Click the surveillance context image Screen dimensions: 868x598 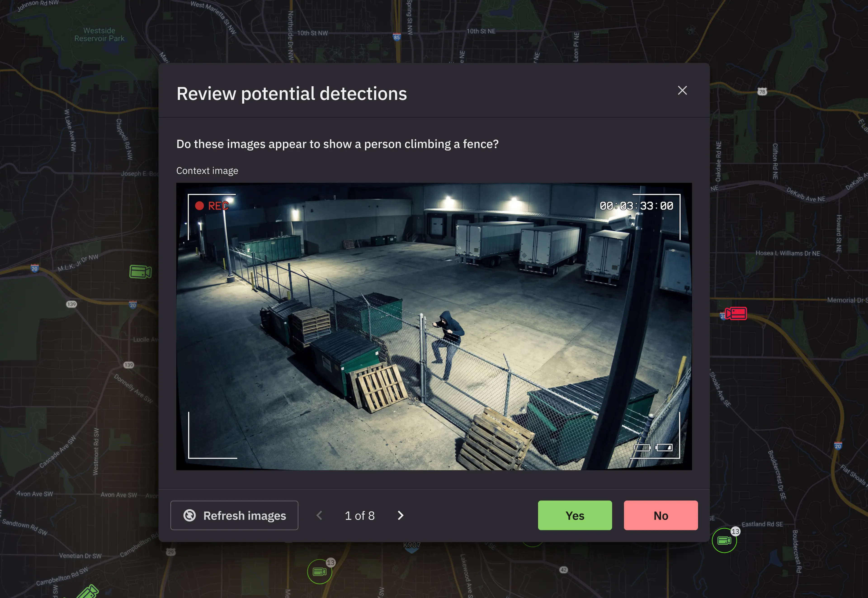434,326
